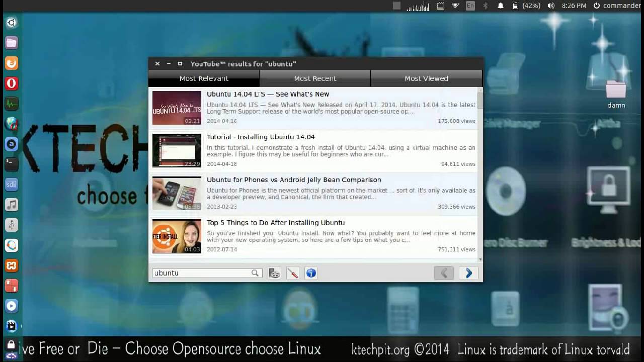Viewport: 644px width, 362px height.
Task: Open the Top 5 Things video thumbnail
Action: 177,236
